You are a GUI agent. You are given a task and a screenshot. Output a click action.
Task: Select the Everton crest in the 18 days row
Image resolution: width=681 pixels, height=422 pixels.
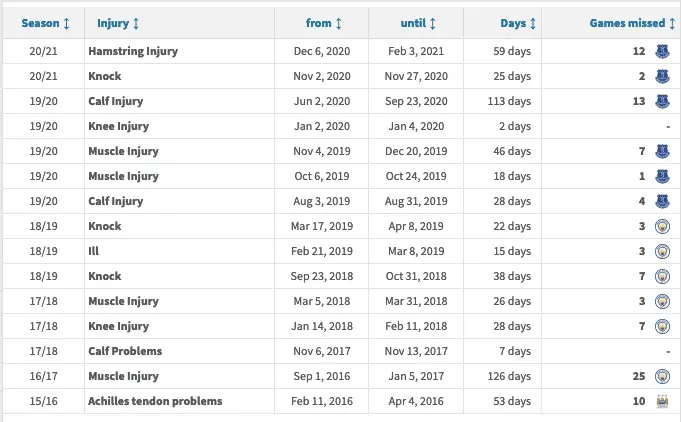(x=661, y=176)
